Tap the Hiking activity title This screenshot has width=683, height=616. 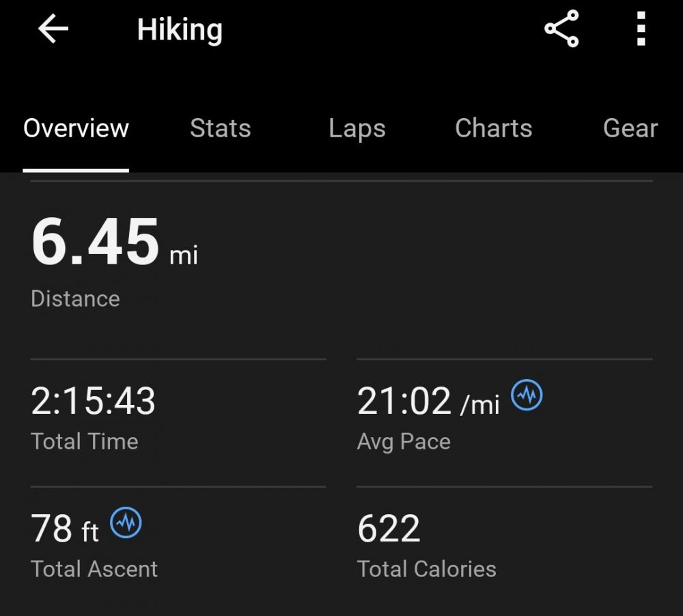pos(180,30)
